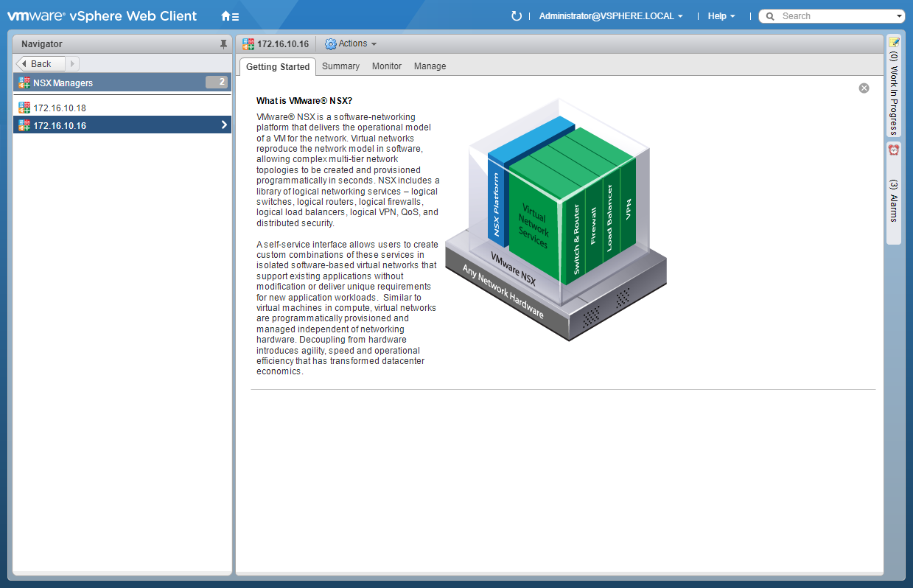Viewport: 913px width, 588px height.
Task: Click the Back button in Navigator
Action: (x=40, y=64)
